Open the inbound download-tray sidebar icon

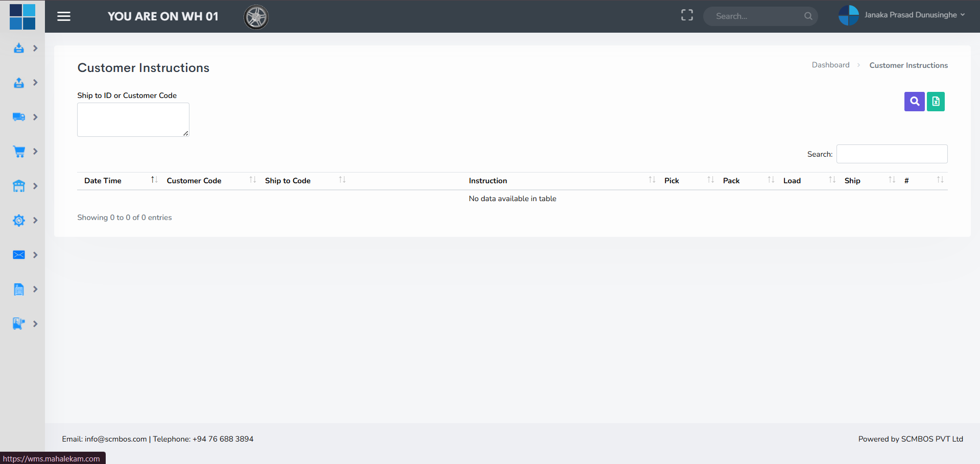coord(19,48)
